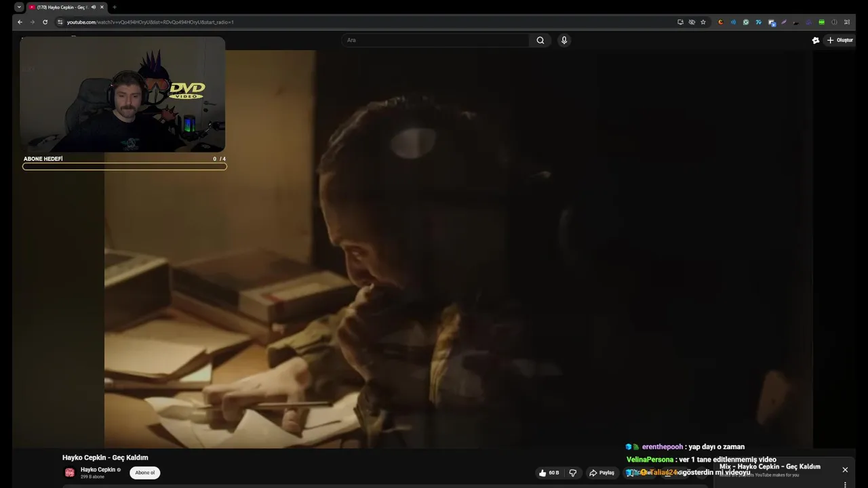Open a new browser tab

click(114, 7)
